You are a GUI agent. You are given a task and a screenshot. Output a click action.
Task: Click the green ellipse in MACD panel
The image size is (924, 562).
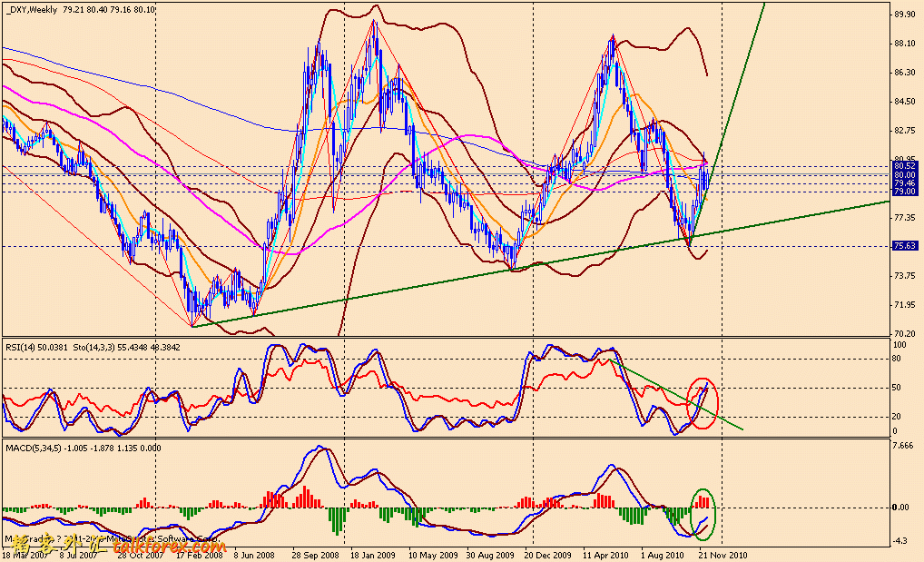703,513
